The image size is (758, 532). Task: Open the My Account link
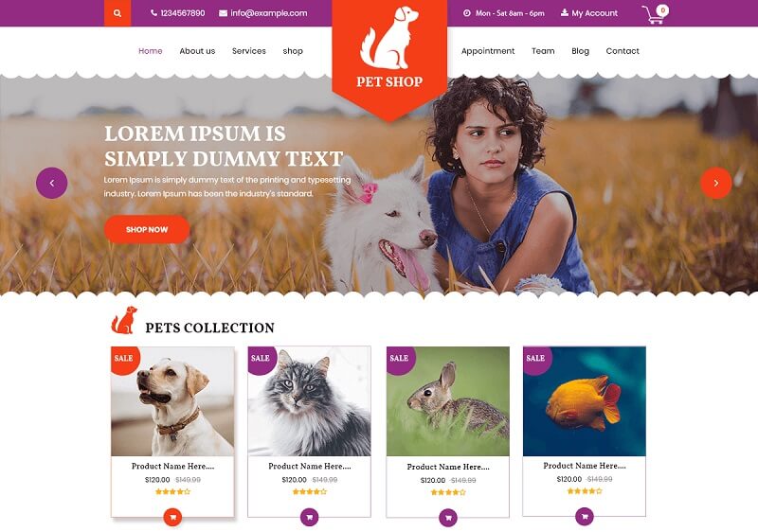click(589, 13)
